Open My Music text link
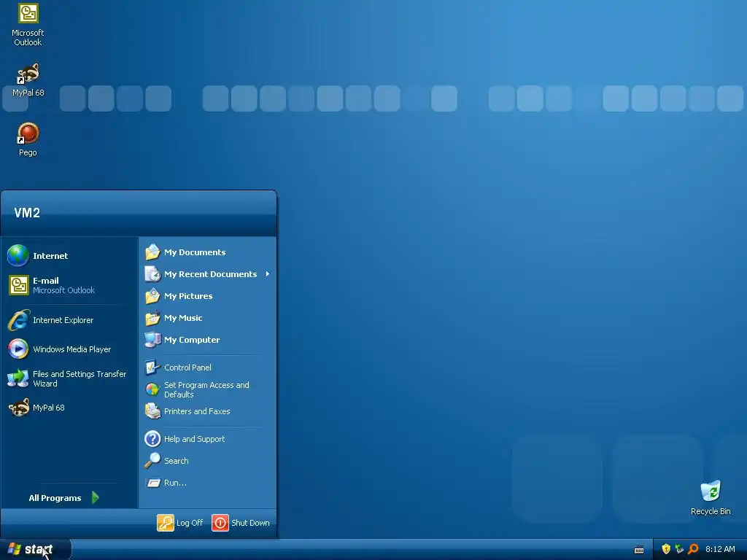Viewport: 747px width, 560px height. [x=183, y=318]
